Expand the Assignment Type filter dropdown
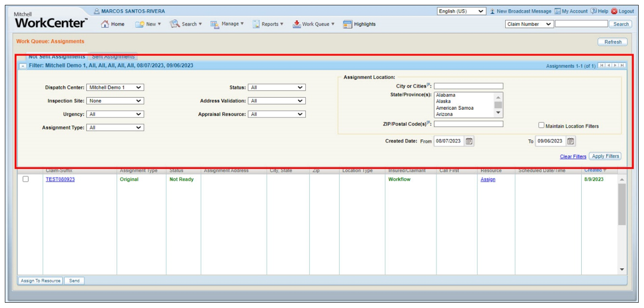Viewport: 644px width, 308px height. tap(115, 127)
